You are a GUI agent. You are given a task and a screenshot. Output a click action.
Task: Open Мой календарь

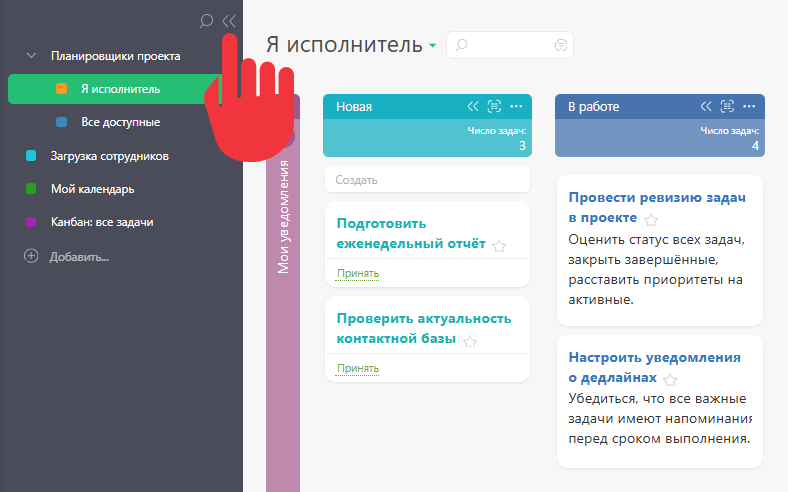click(92, 189)
